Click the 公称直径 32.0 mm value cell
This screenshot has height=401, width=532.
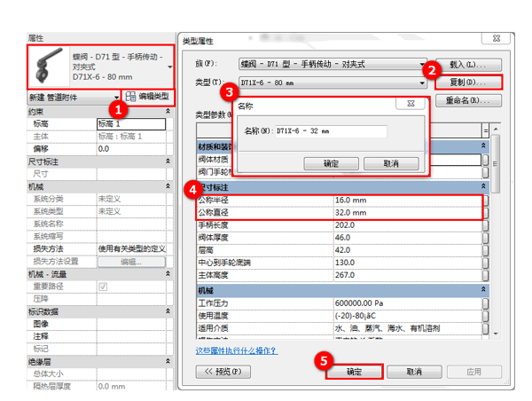406,213
